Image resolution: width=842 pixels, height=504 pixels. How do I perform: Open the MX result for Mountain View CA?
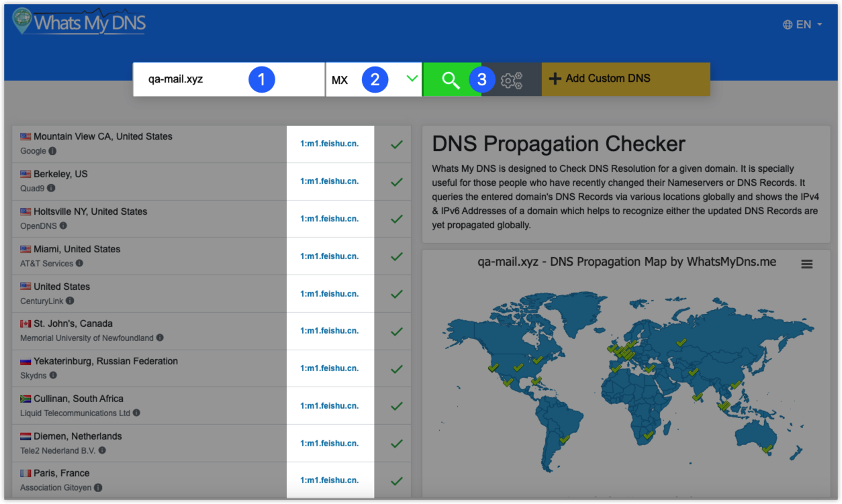pos(330,144)
